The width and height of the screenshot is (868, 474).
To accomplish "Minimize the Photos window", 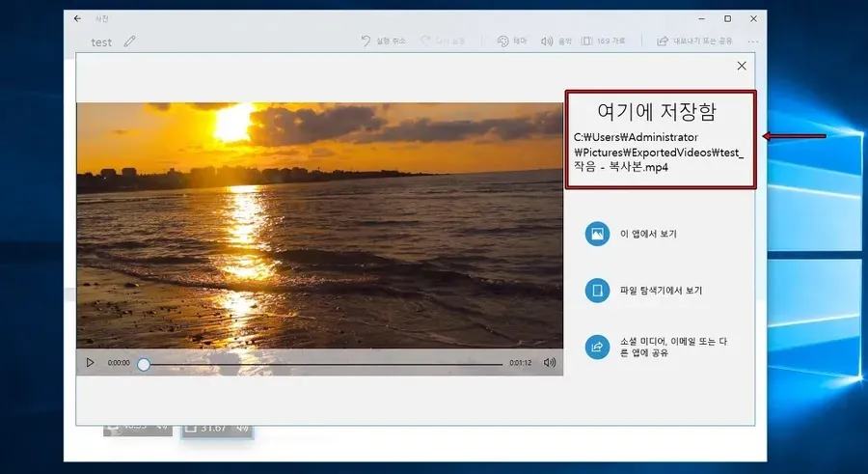I will tap(701, 19).
